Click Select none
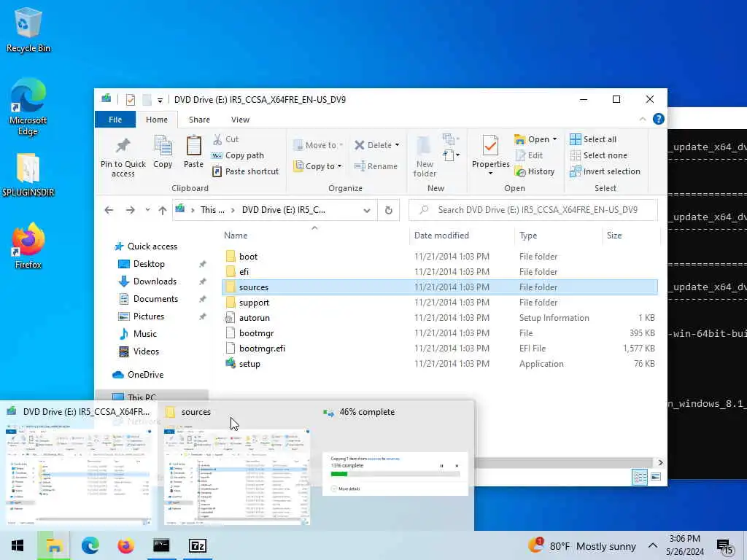 coord(598,155)
